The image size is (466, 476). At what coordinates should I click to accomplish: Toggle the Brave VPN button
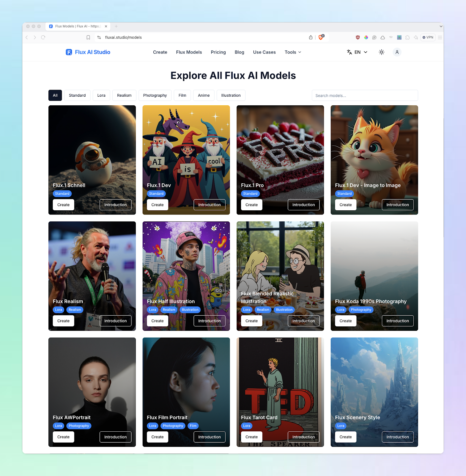pos(428,37)
